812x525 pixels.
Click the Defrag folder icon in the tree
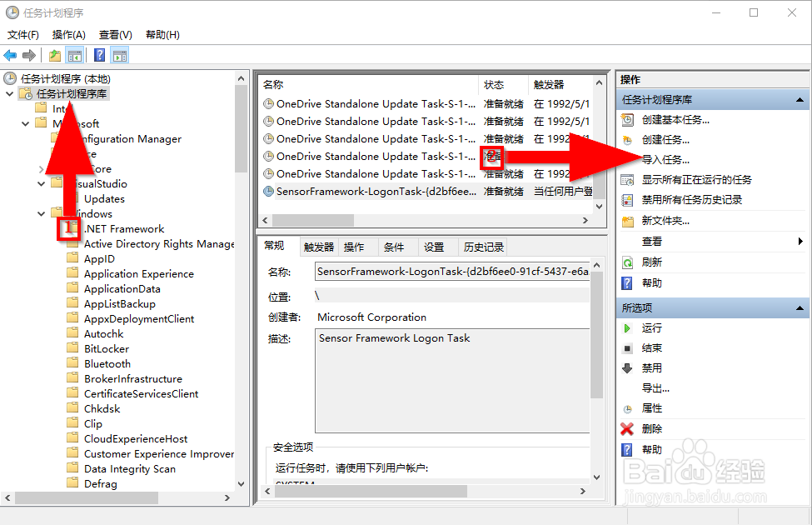tap(72, 482)
